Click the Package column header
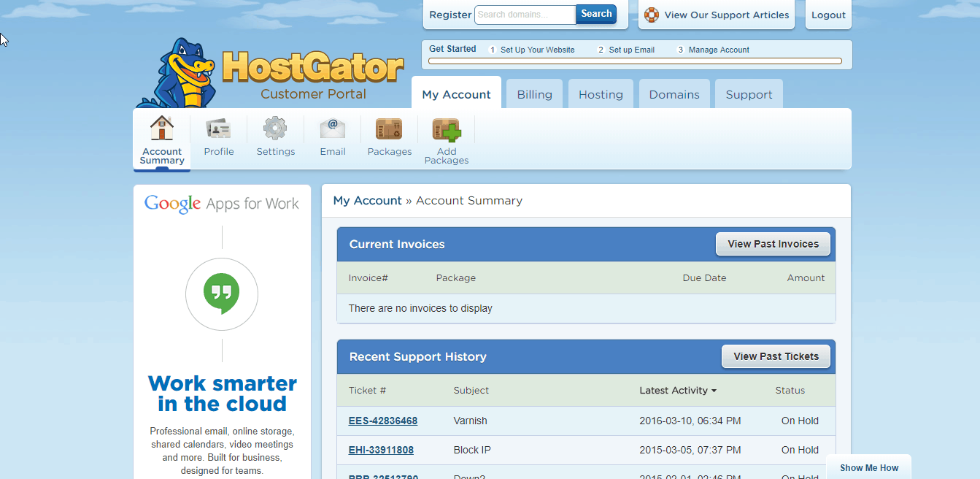 tap(455, 277)
